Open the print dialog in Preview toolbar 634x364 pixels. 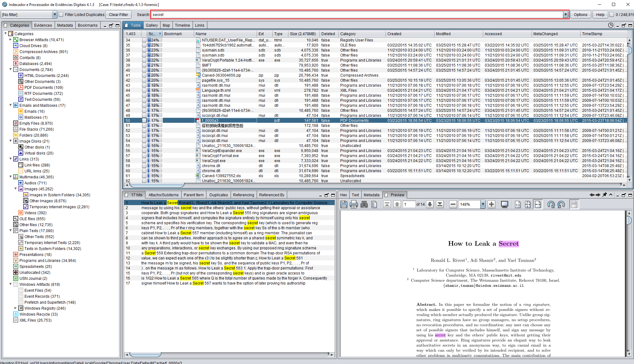[x=354, y=204]
